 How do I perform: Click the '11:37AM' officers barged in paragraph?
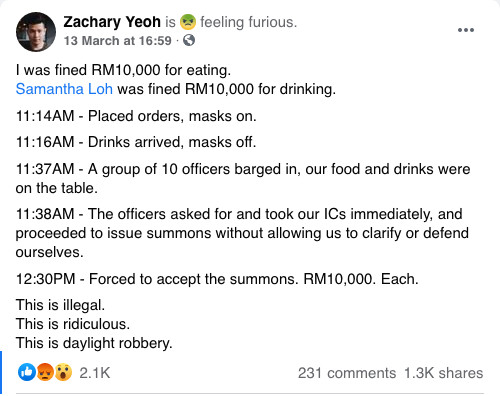coord(243,178)
